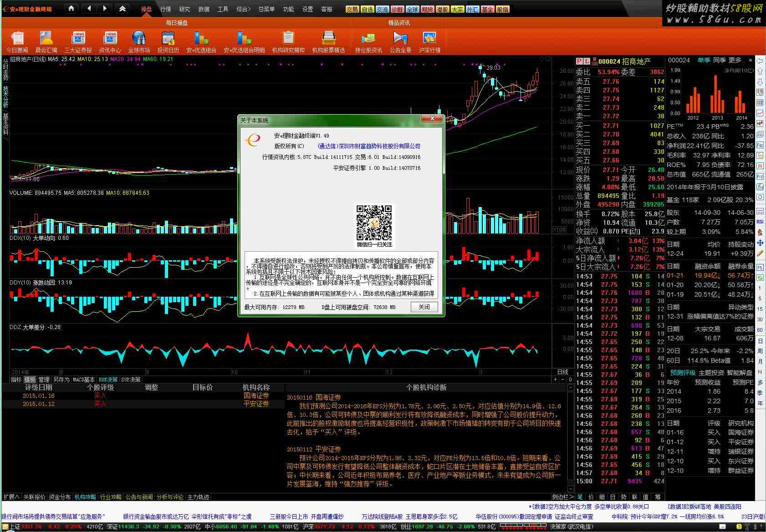Open the 安e优选组合明细 icon
The height and width of the screenshot is (532, 766).
244,42
